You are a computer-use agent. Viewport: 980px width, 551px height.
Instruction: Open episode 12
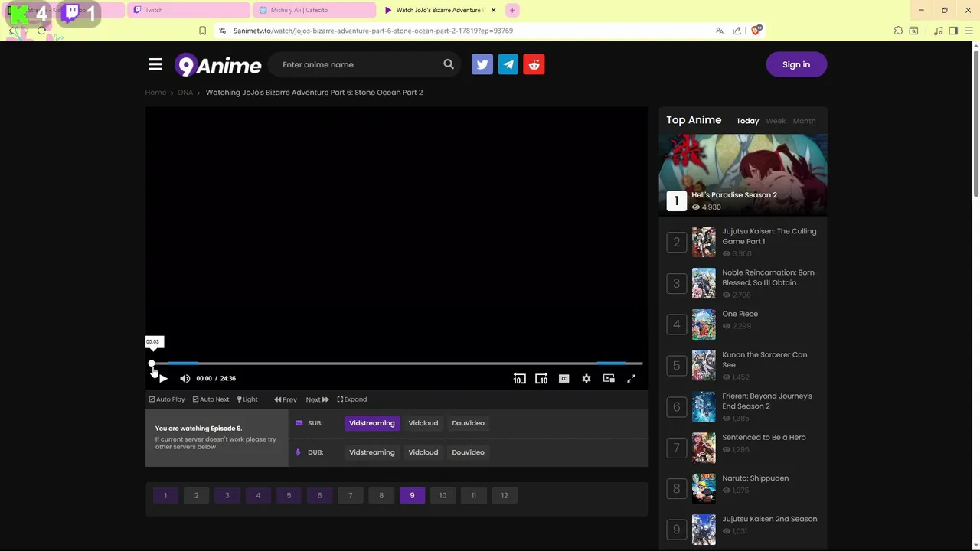click(x=505, y=495)
